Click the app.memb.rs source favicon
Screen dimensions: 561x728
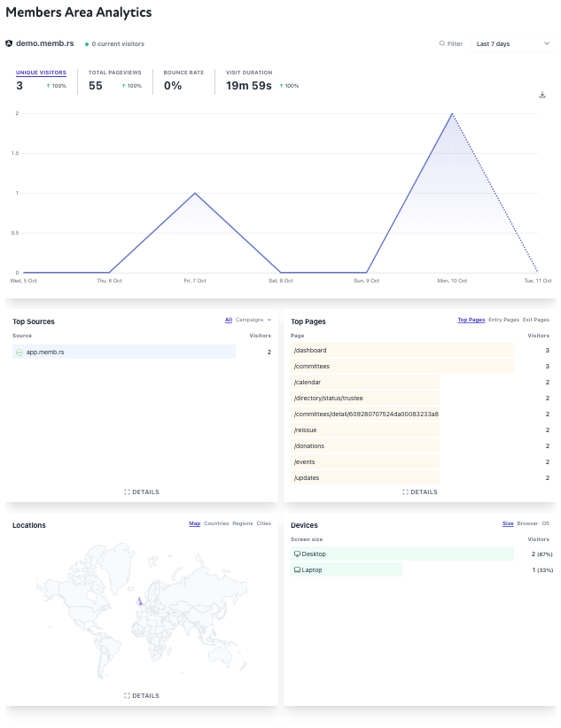[19, 352]
